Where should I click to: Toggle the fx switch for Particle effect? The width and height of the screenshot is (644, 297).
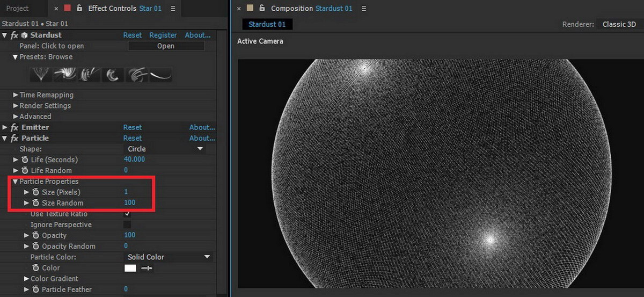14,138
